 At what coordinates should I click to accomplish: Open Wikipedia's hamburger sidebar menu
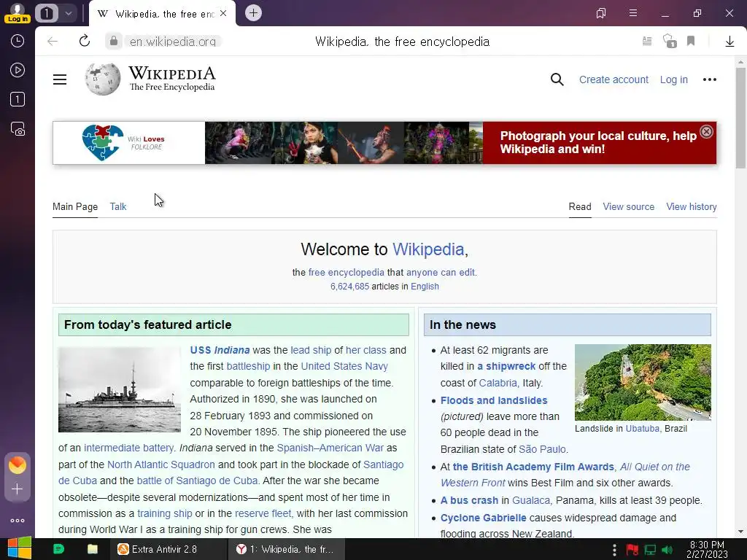tap(60, 79)
